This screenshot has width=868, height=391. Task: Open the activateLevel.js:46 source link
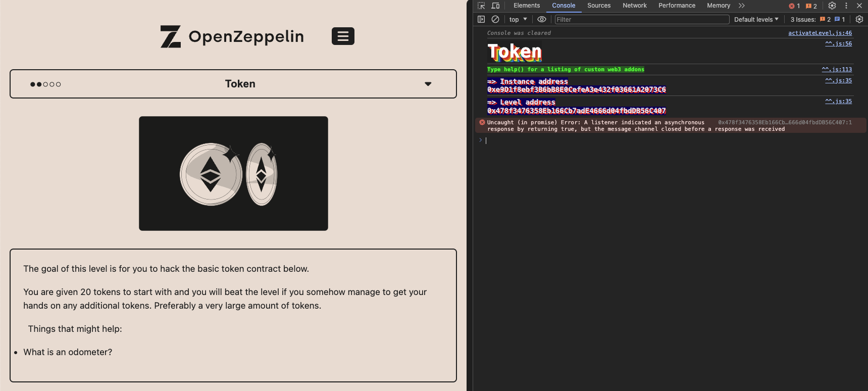pos(820,33)
